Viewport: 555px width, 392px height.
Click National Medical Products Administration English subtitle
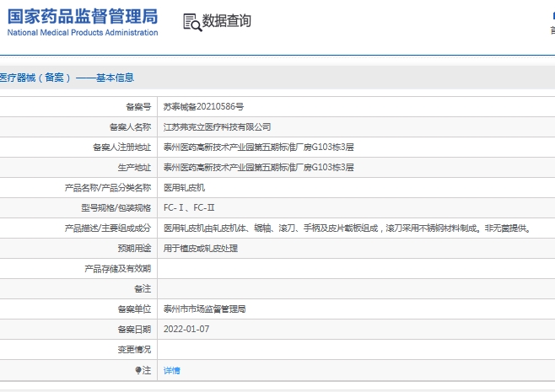pyautogui.click(x=83, y=33)
